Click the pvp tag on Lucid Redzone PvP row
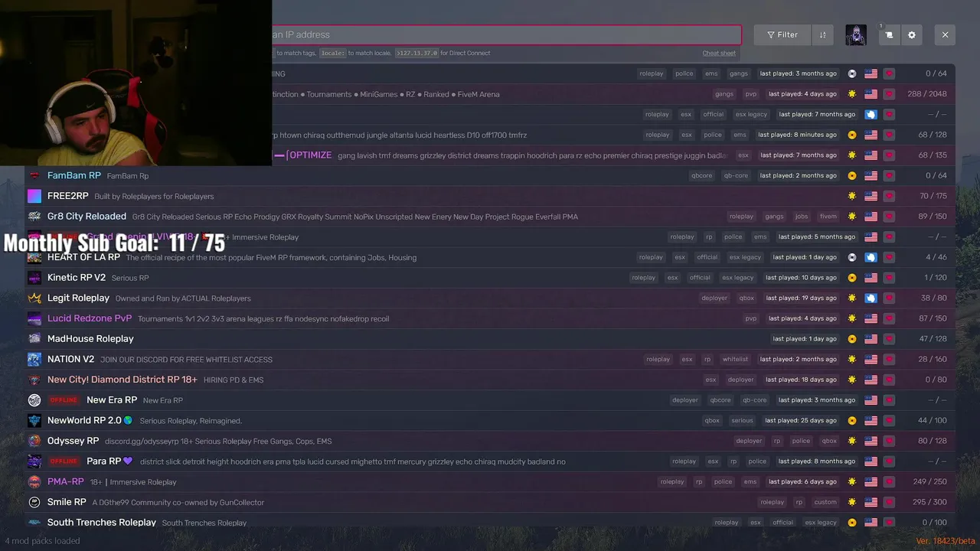The image size is (980, 551). point(750,318)
